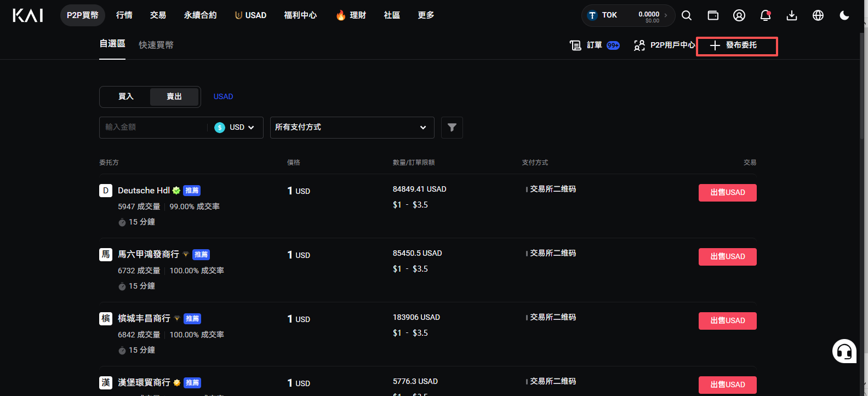
Task: Click the download icon in header
Action: pyautogui.click(x=792, y=15)
